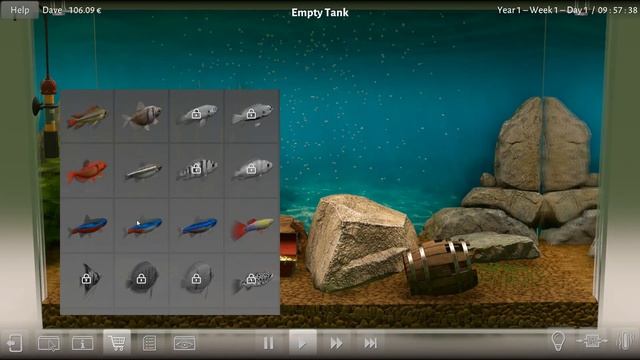Select the screen pointer mode icon

[49, 343]
